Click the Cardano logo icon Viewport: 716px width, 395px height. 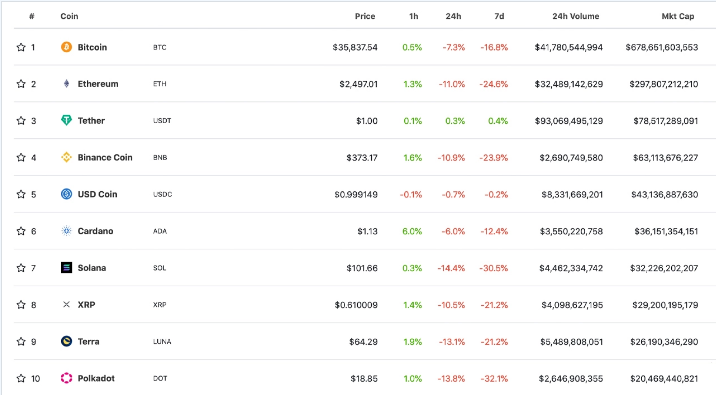[x=66, y=231]
